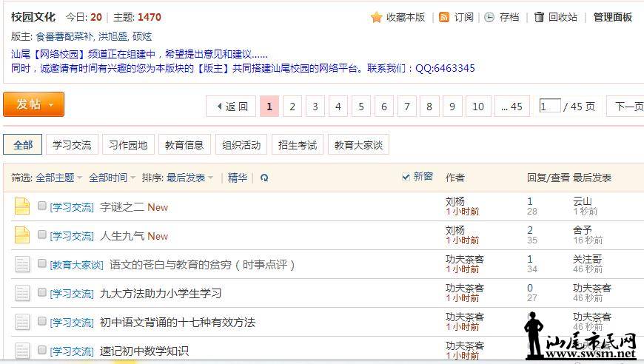644x364 pixels.
Task: Click the star icon to favorite this board
Action: pyautogui.click(x=376, y=17)
